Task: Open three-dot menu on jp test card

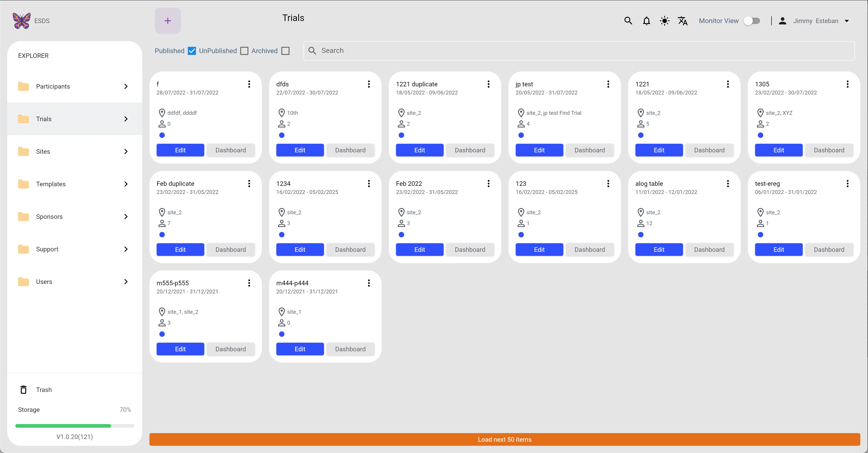Action: [x=608, y=84]
